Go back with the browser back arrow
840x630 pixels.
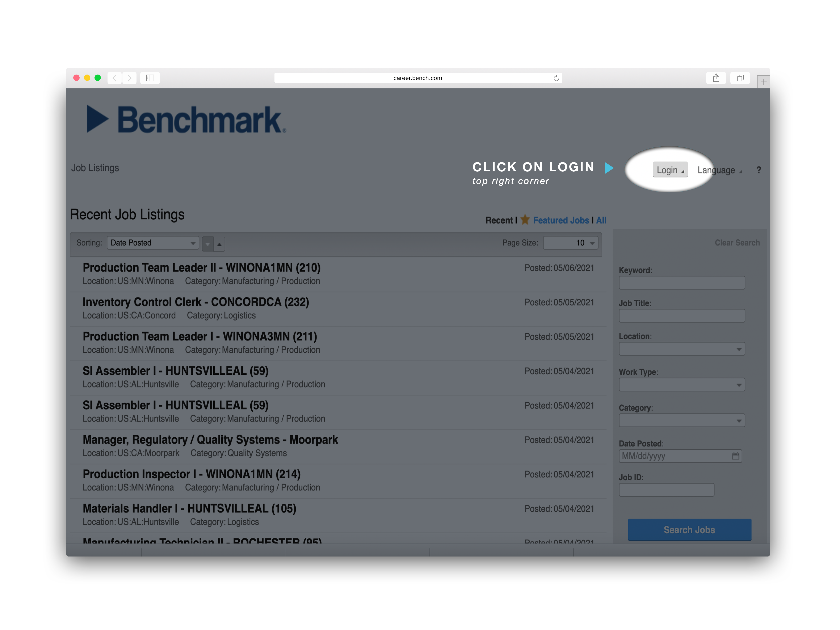coord(115,78)
